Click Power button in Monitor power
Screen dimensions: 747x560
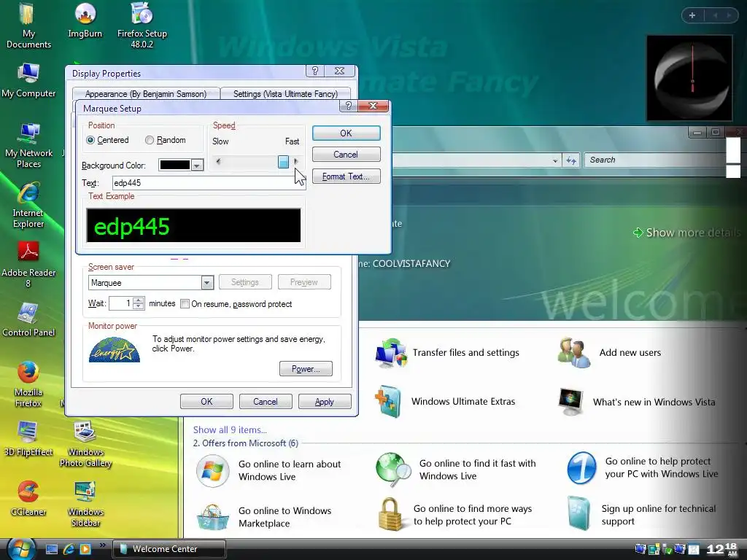[306, 368]
